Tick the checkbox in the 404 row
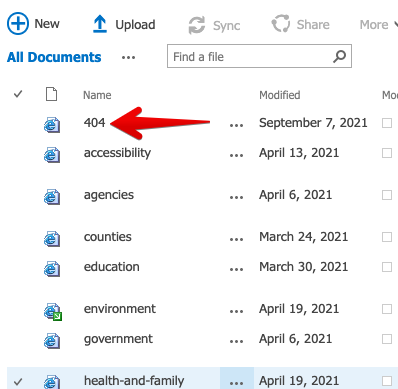This screenshot has height=389, width=398. [387, 123]
